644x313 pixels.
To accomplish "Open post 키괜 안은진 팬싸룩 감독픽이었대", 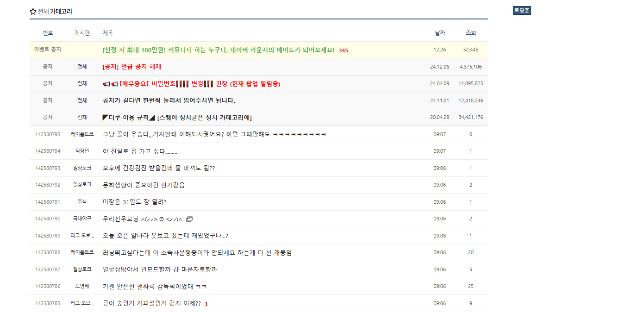I will (155, 287).
